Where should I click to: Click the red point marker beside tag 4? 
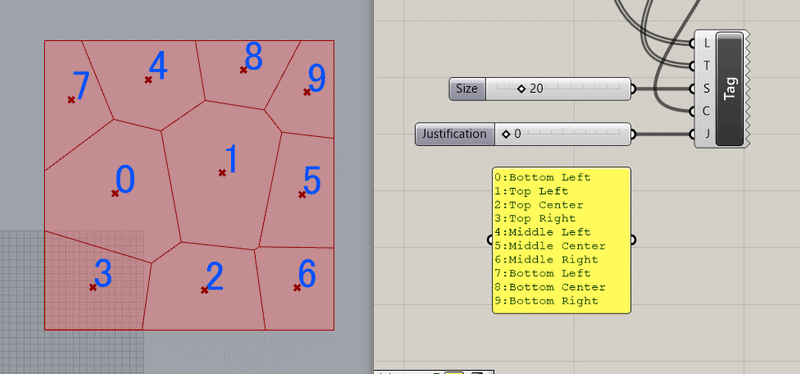tap(148, 80)
